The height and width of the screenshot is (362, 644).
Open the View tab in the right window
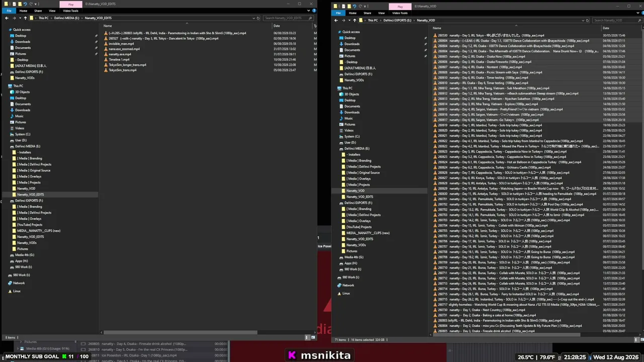pyautogui.click(x=381, y=13)
